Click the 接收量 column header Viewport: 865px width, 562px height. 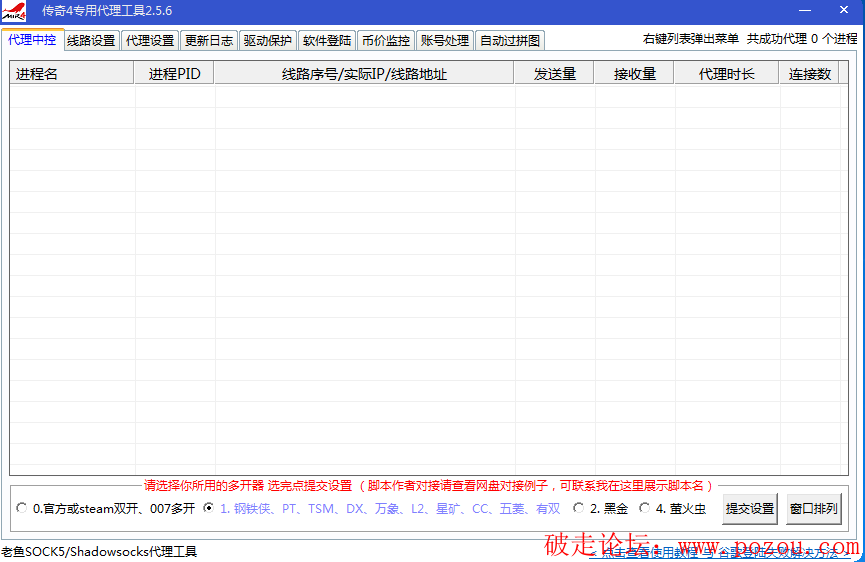click(x=634, y=73)
